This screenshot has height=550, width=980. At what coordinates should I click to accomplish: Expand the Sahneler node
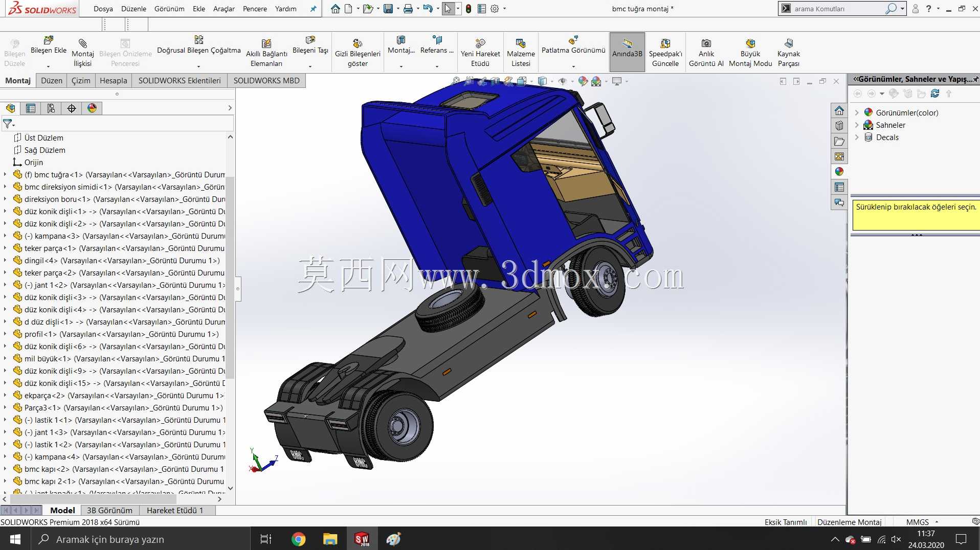[857, 125]
